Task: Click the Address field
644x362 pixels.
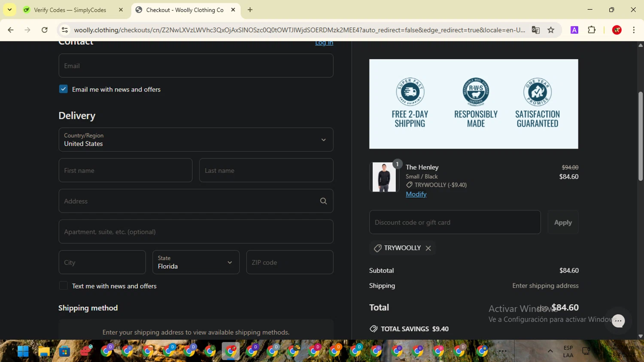Action: tap(196, 201)
